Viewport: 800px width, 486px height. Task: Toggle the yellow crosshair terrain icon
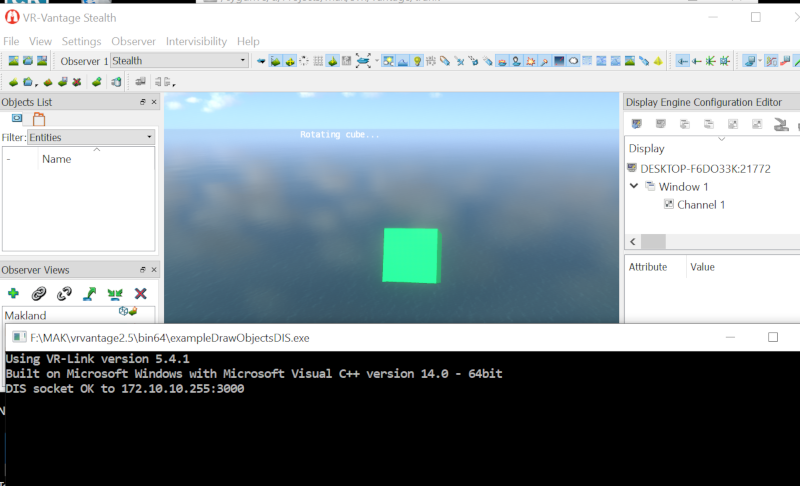coord(290,61)
